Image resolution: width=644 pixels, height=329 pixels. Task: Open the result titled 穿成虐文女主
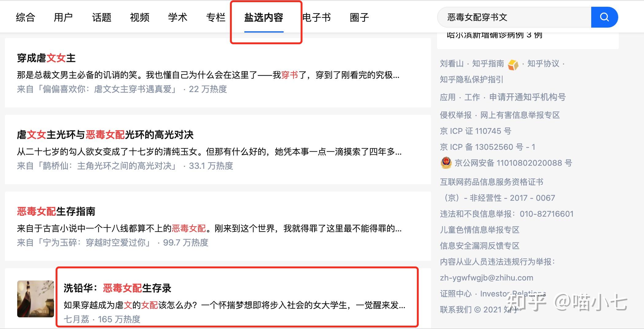point(46,58)
